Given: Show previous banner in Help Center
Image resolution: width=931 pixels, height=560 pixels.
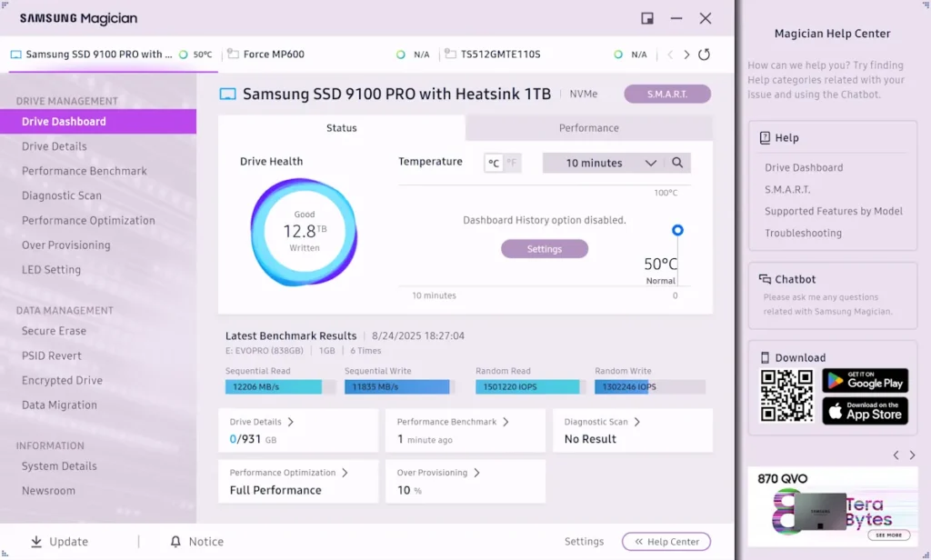Looking at the screenshot, I should pos(896,455).
